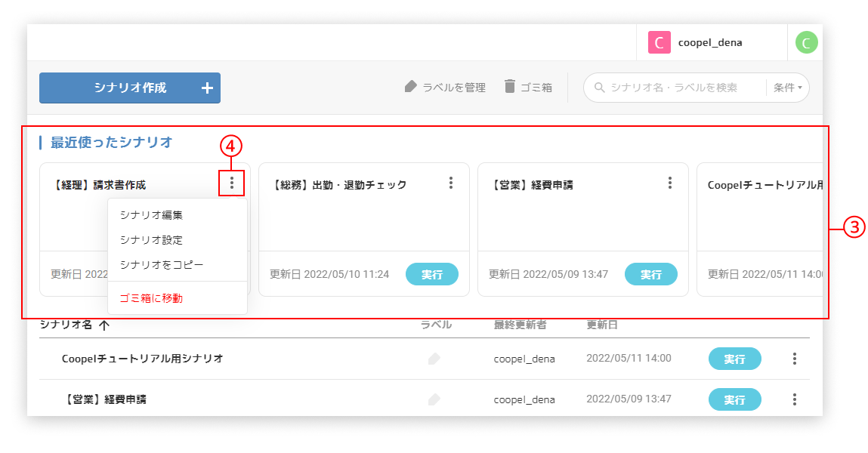Click label tag icon in Coopelチュートリアル用シナリオ row
The width and height of the screenshot is (868, 453).
pos(434,359)
